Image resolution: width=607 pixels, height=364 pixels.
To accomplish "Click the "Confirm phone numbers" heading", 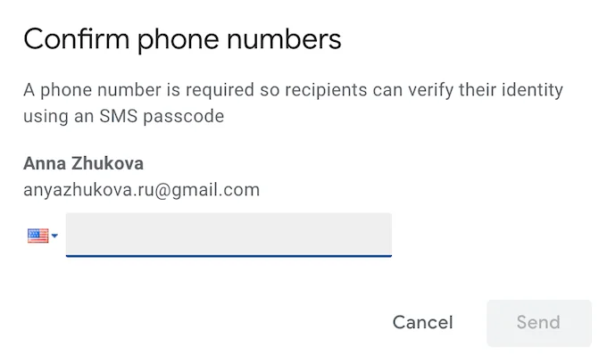I will click(x=182, y=39).
